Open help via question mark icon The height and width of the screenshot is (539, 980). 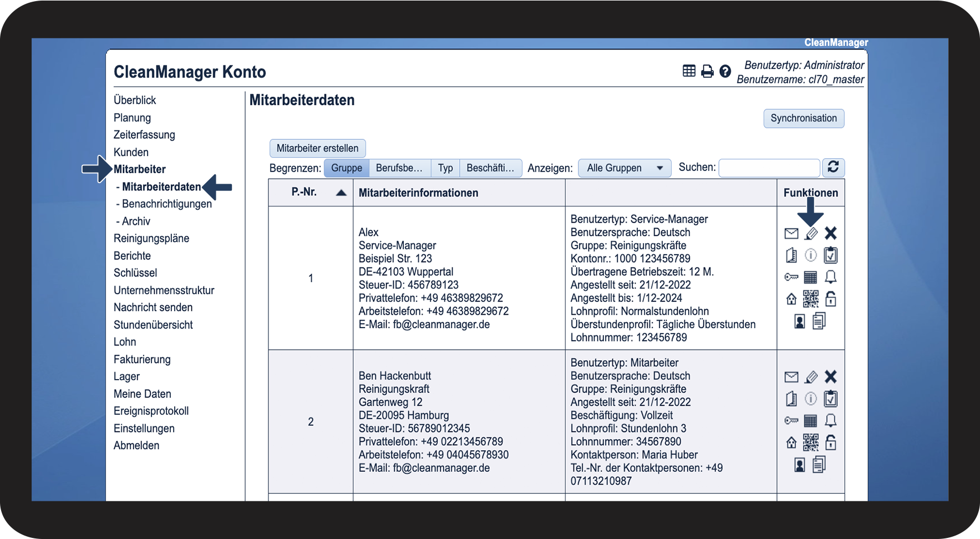tap(725, 71)
